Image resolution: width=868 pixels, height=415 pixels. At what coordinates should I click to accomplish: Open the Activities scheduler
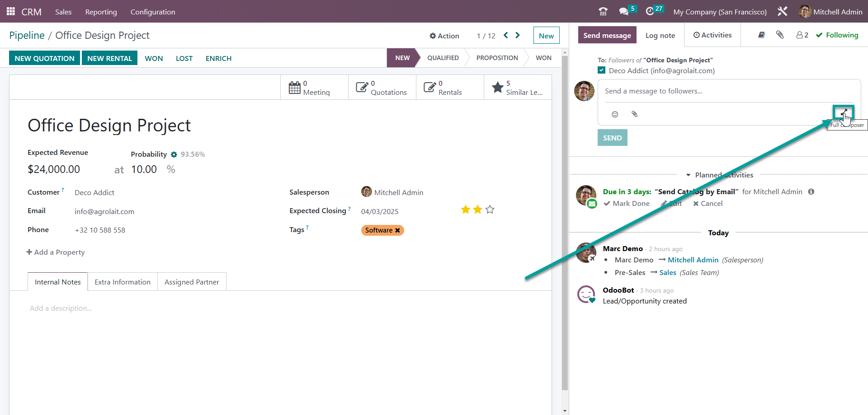(712, 35)
